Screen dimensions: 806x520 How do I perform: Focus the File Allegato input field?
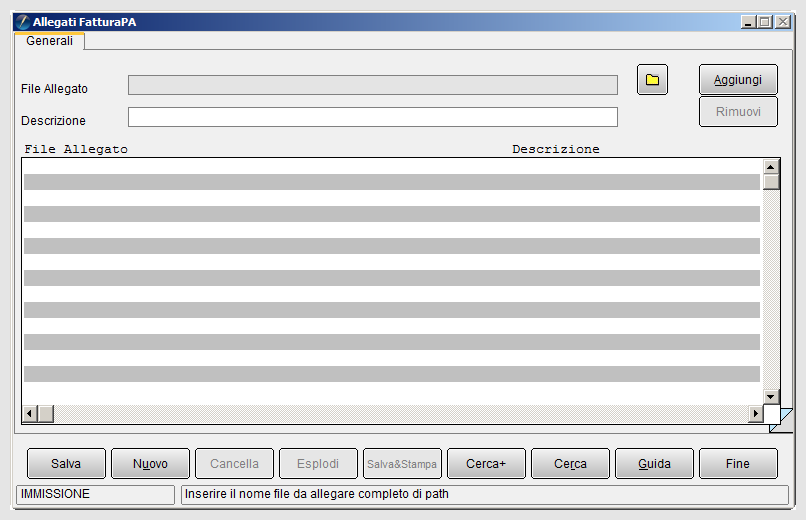point(373,85)
